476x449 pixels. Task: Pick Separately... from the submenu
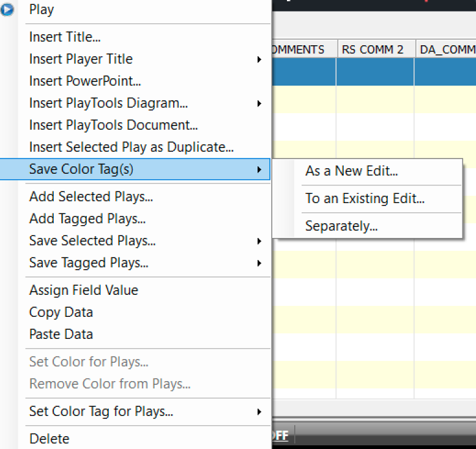pyautogui.click(x=341, y=226)
